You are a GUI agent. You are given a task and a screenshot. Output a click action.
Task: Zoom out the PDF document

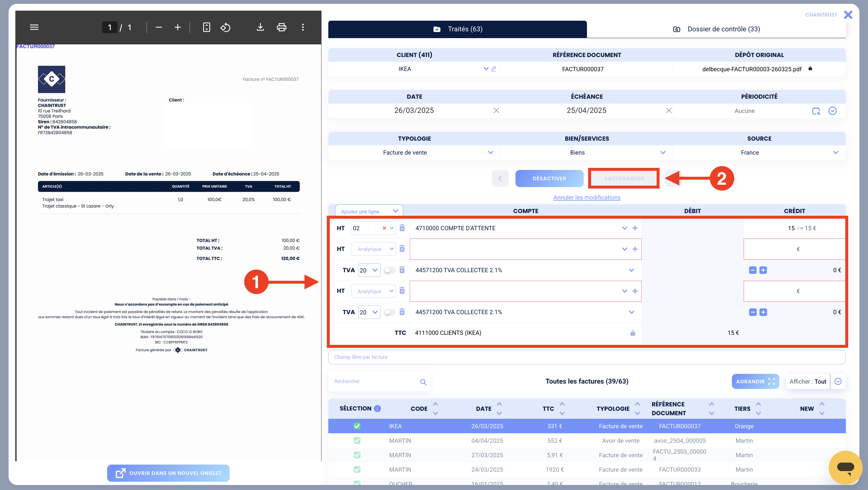[x=159, y=27]
